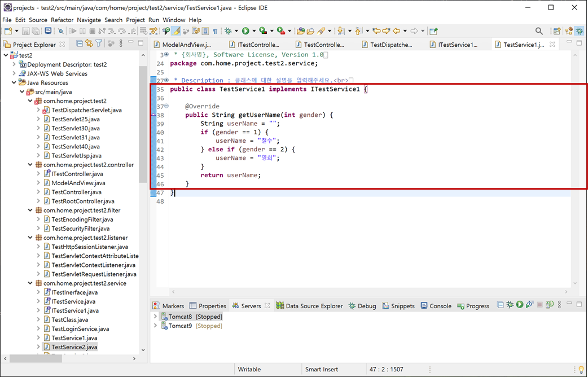
Task: Open the New wizard dropdown arrow
Action: click(x=16, y=31)
